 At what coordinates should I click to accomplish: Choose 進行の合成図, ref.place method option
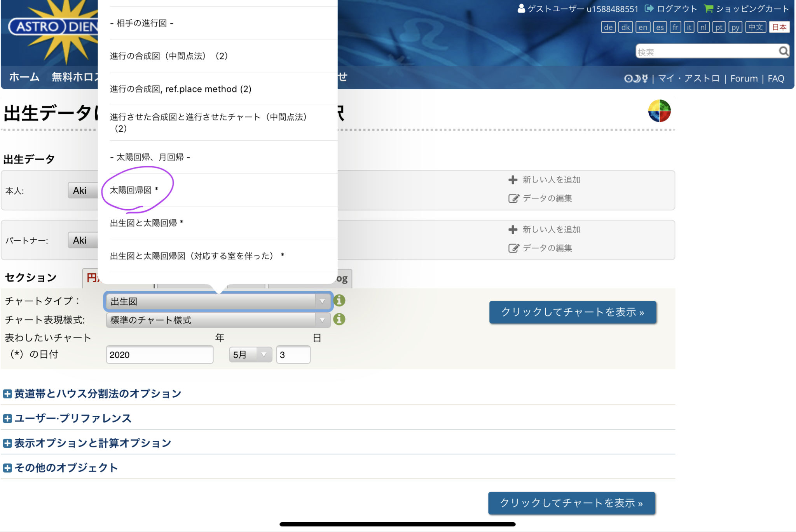pos(180,89)
